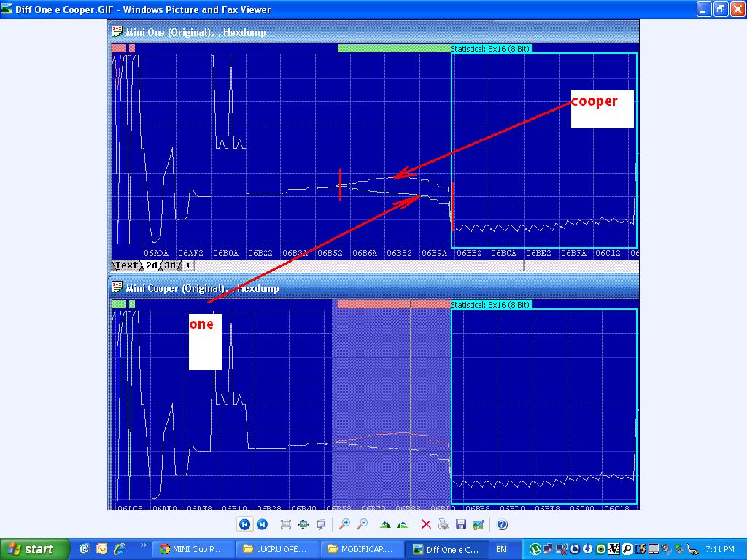Switch to the Text tab in hexdump
747x560 pixels.
126,265
